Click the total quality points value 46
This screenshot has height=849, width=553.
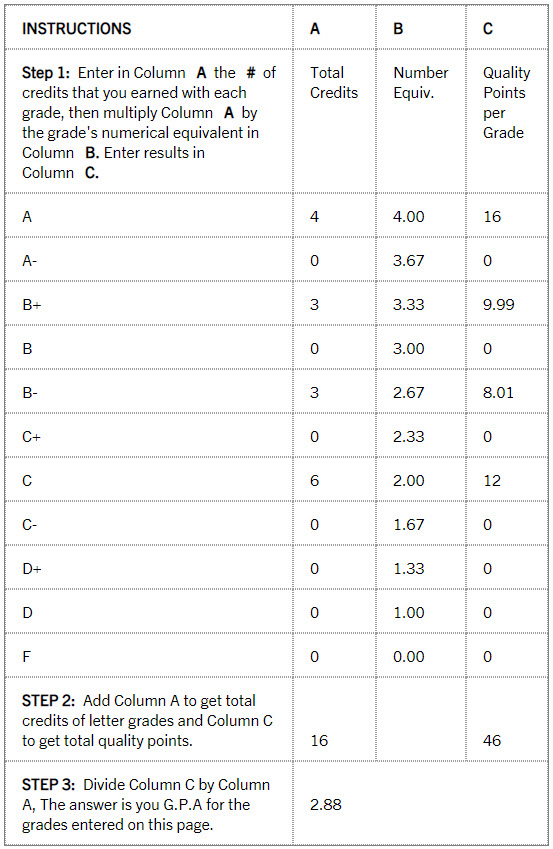[492, 740]
